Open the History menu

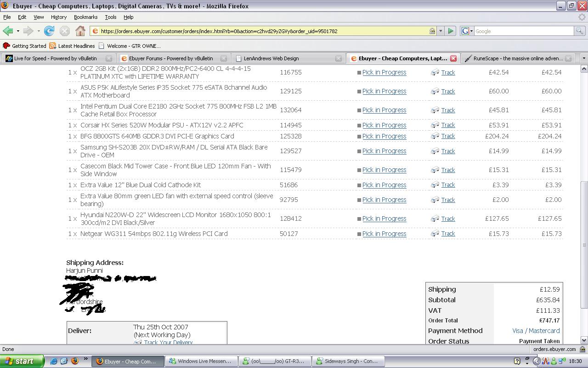pyautogui.click(x=58, y=17)
